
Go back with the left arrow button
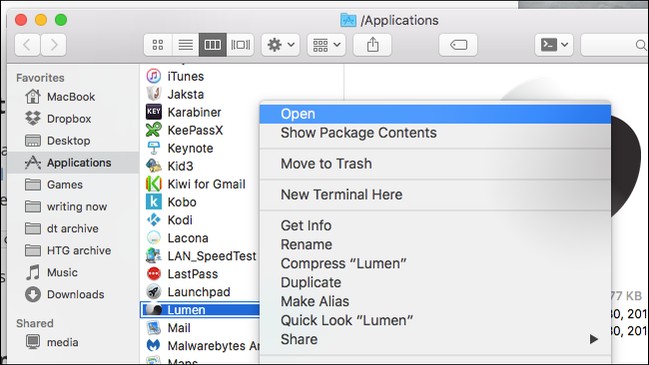[27, 44]
